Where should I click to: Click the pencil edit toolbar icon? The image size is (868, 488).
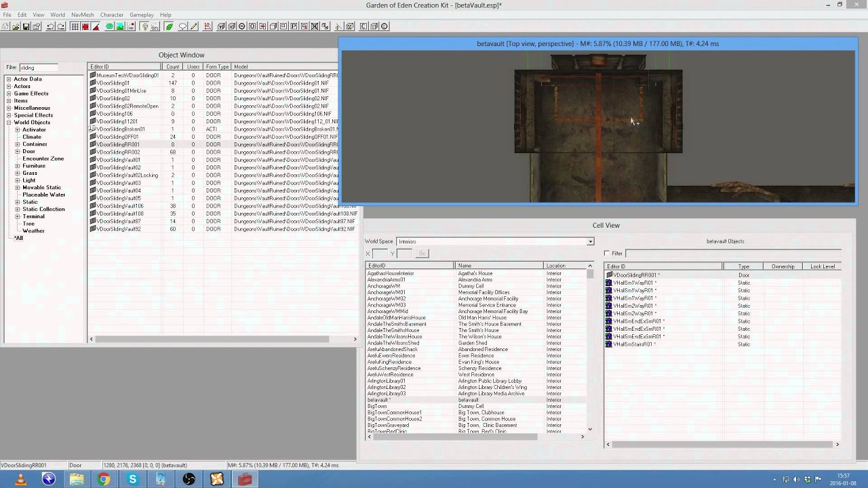(193, 26)
